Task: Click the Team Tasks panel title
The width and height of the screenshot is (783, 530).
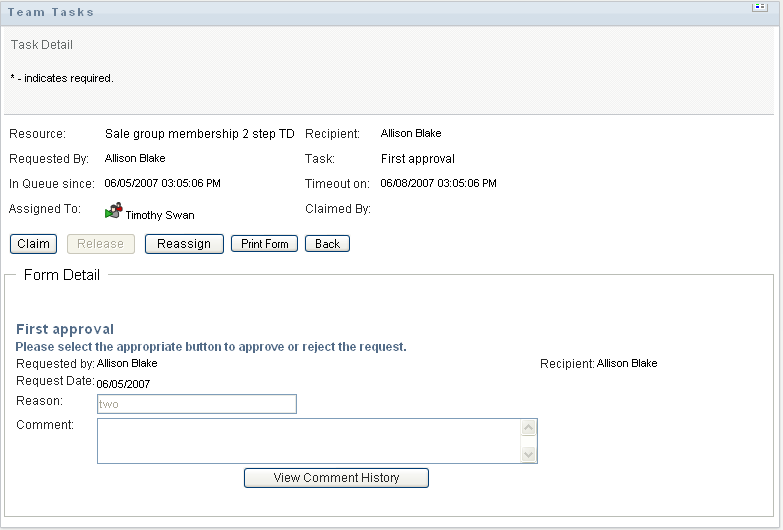Action: pos(51,12)
